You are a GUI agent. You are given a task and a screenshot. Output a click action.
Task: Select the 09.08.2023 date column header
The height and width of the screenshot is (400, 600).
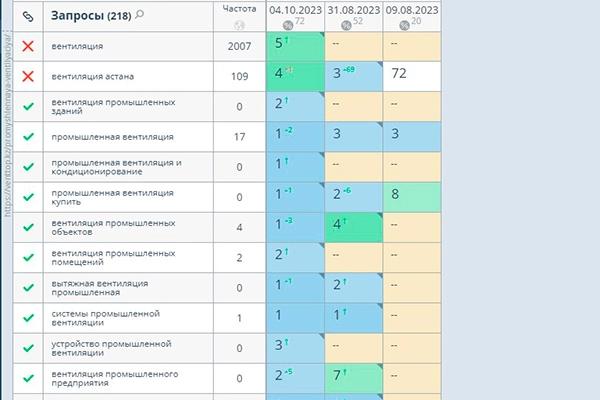(x=412, y=10)
